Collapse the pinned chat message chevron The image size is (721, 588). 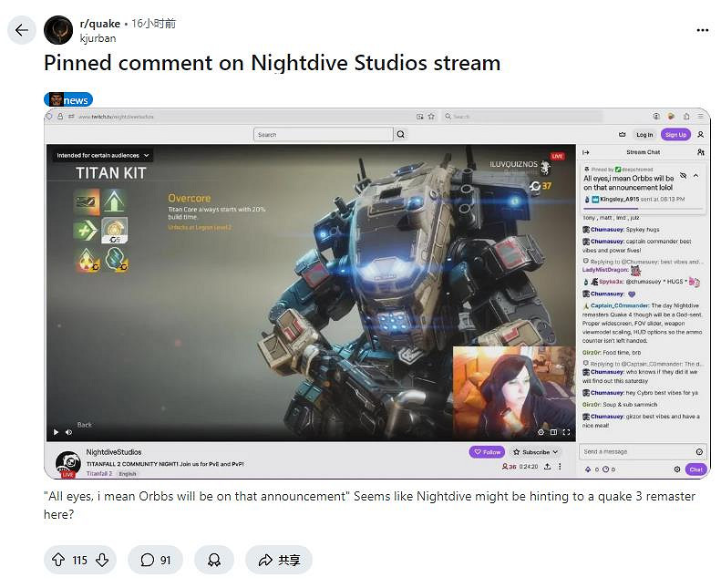point(696,174)
